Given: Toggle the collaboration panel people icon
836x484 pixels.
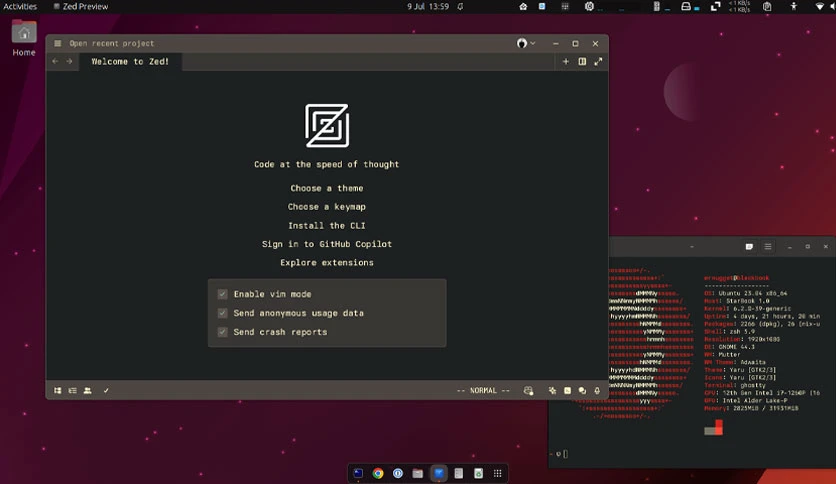Looking at the screenshot, I should 87,391.
